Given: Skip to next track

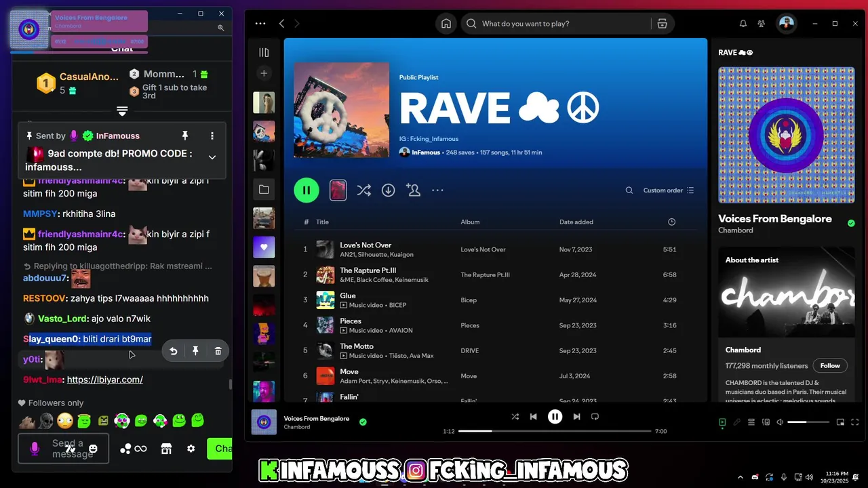Looking at the screenshot, I should coord(577,417).
